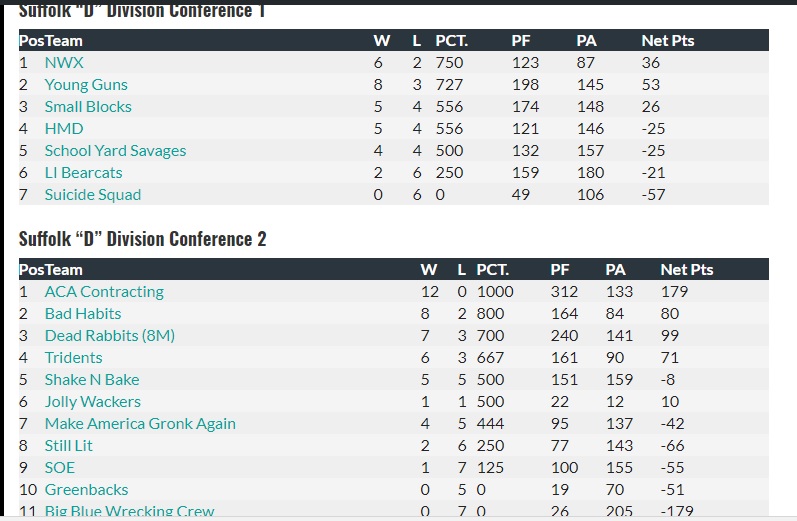
Task: Open ACA Contracting team page
Action: (104, 292)
